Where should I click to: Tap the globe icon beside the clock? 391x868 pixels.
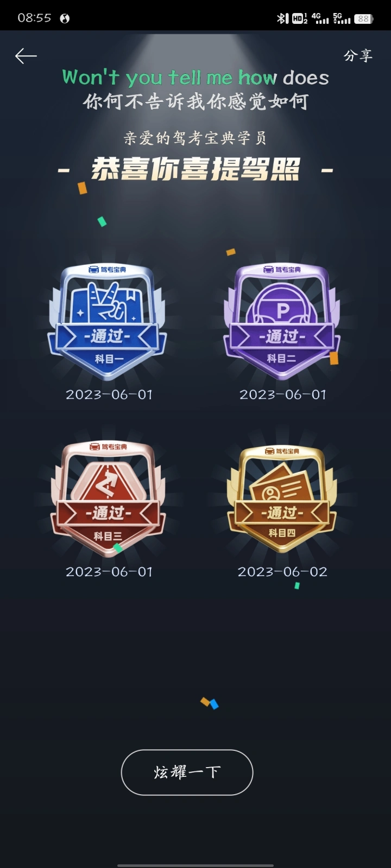click(65, 18)
